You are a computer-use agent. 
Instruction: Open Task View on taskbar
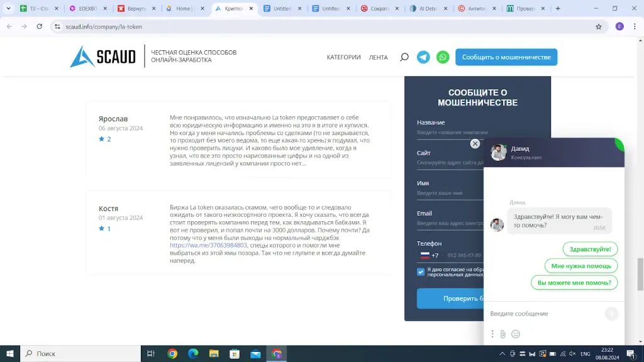coord(151,353)
